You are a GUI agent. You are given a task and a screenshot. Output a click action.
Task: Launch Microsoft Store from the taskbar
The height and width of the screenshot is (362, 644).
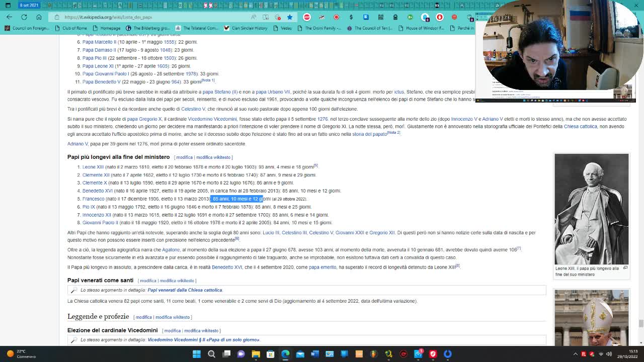point(270,354)
